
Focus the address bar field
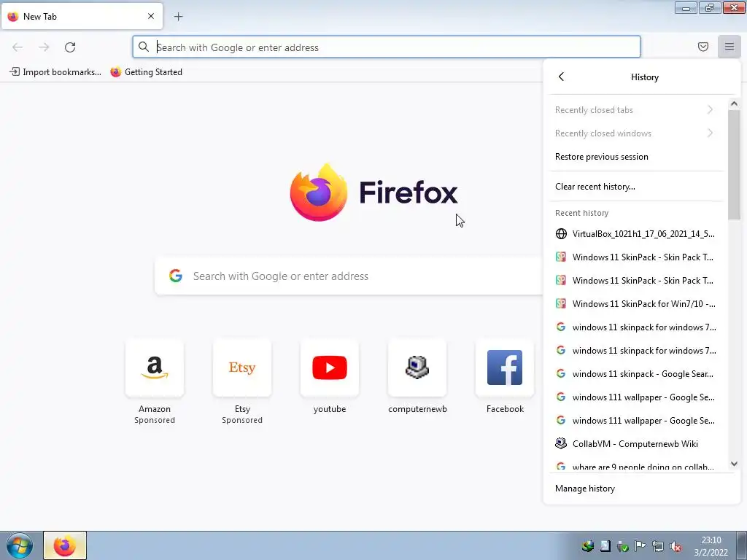pos(387,47)
